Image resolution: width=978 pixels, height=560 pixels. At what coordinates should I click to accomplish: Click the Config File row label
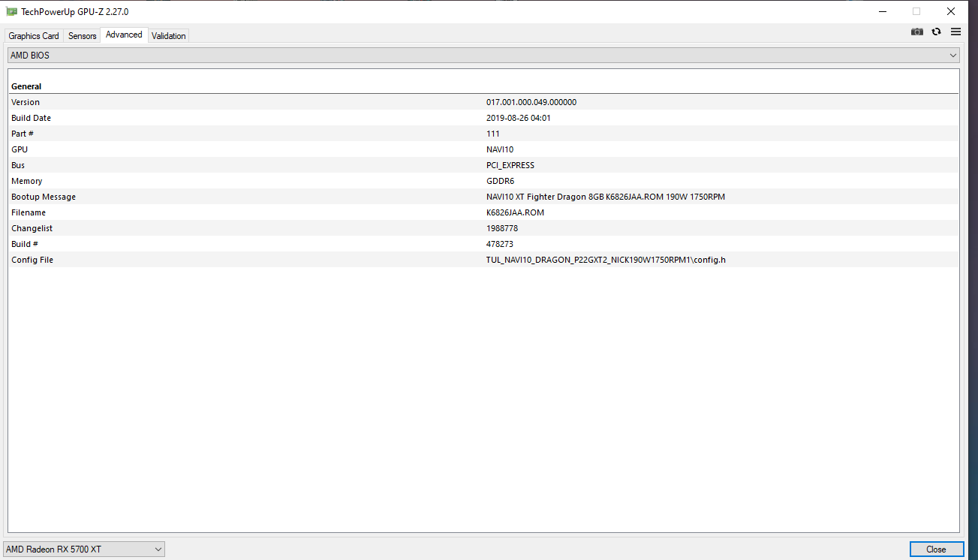tap(32, 260)
